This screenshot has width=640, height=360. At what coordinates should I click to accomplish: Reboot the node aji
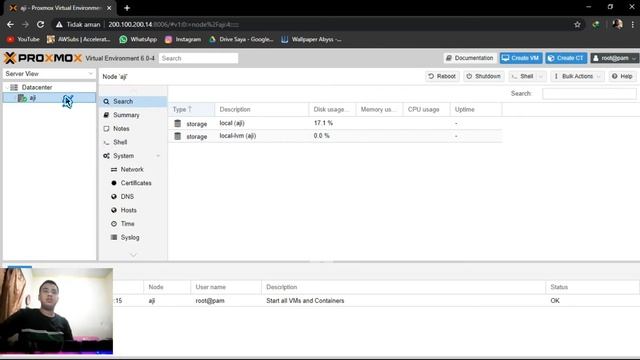pyautogui.click(x=442, y=76)
